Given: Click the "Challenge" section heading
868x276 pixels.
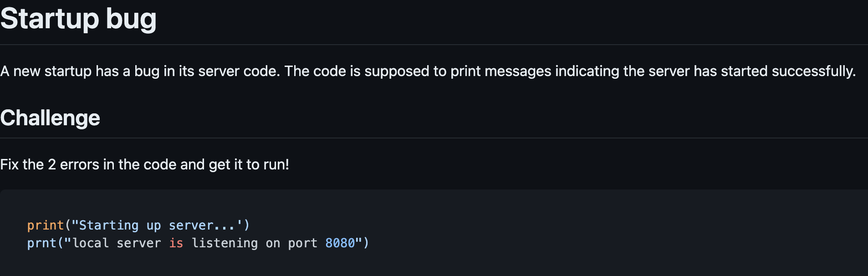Looking at the screenshot, I should click(50, 118).
